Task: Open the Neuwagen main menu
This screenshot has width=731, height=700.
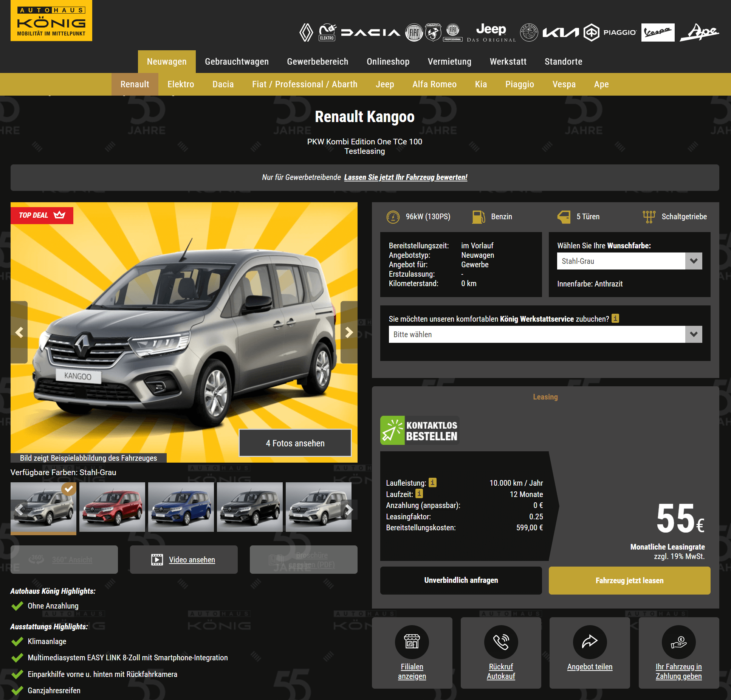Action: click(x=167, y=62)
